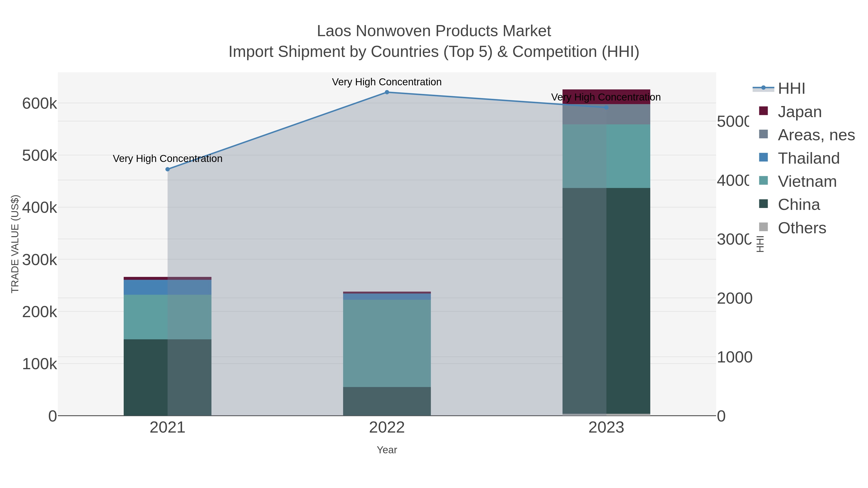Click the Japan maroon color swatch
Image resolution: width=868 pixels, height=488 pixels.
click(x=763, y=111)
